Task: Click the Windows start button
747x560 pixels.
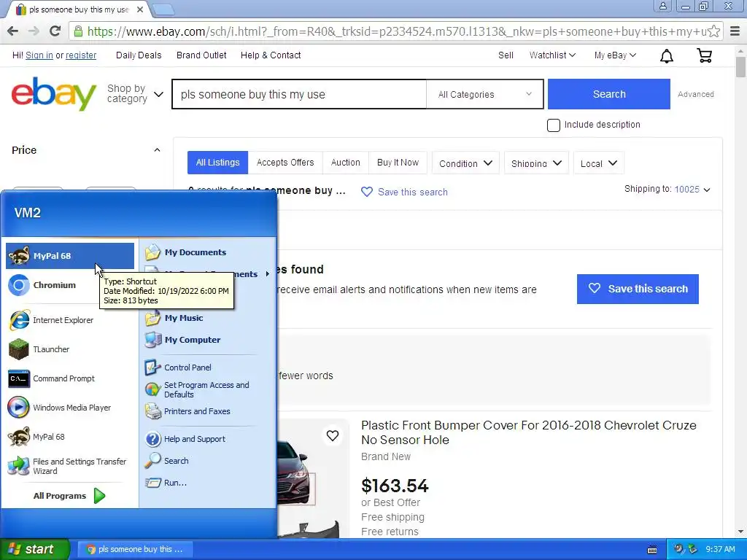Action: 34,549
